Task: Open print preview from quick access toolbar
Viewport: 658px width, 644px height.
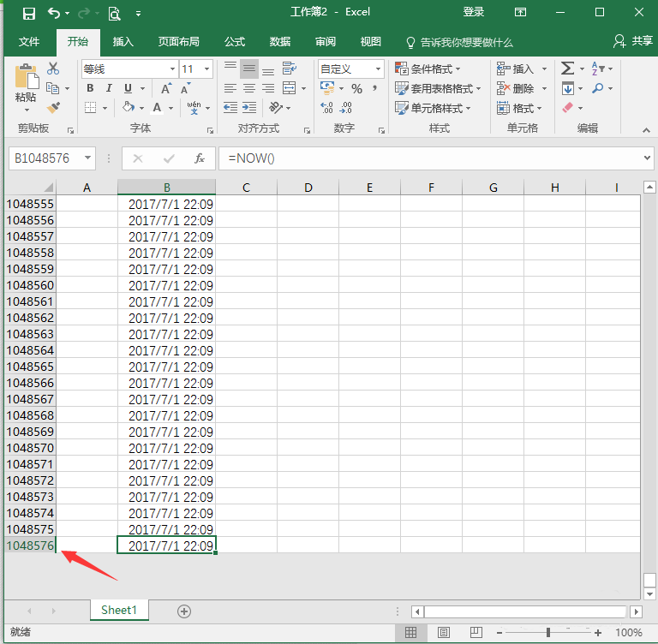Action: [114, 14]
